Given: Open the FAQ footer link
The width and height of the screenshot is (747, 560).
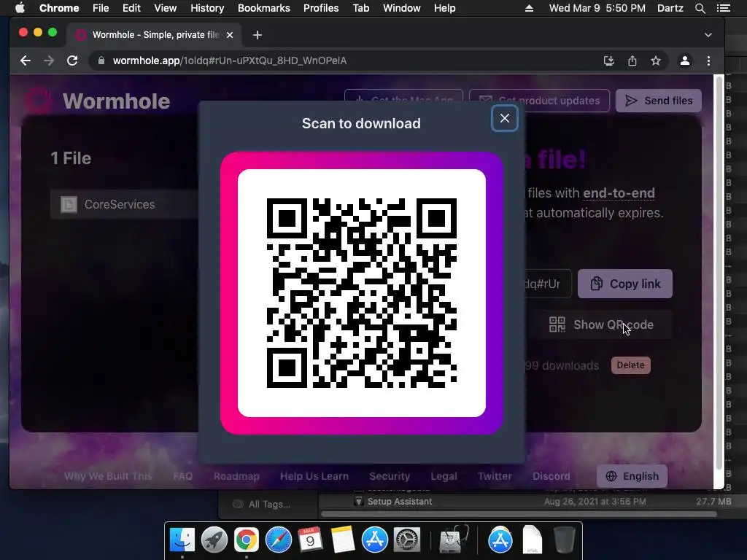Looking at the screenshot, I should click(183, 476).
